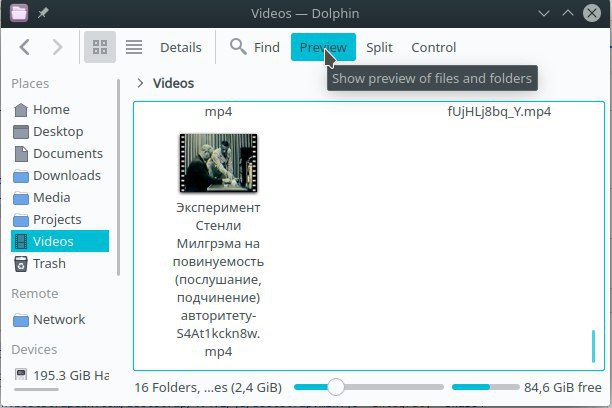This screenshot has width=612, height=408.
Task: Click the Find magnifier icon
Action: (238, 47)
